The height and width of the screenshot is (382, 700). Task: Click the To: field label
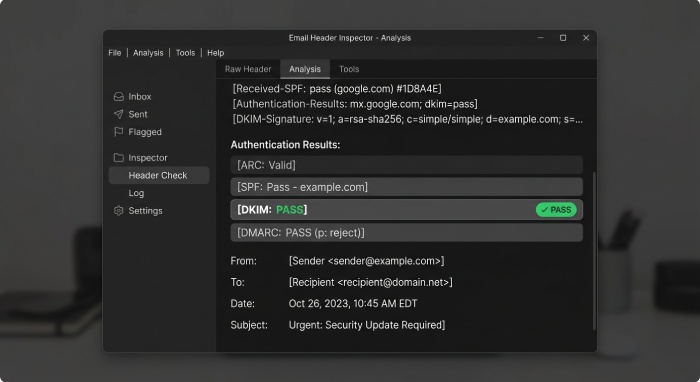coord(238,282)
